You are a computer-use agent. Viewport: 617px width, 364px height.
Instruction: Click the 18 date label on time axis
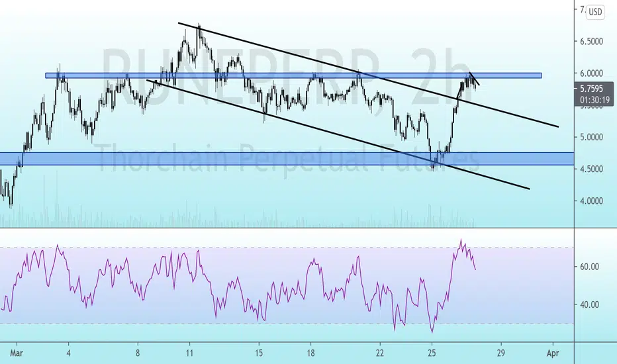point(310,353)
